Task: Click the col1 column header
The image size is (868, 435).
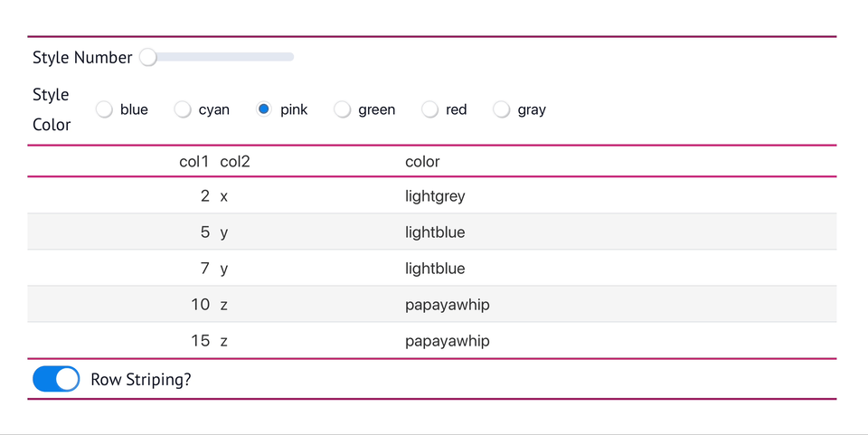Action: pos(193,162)
